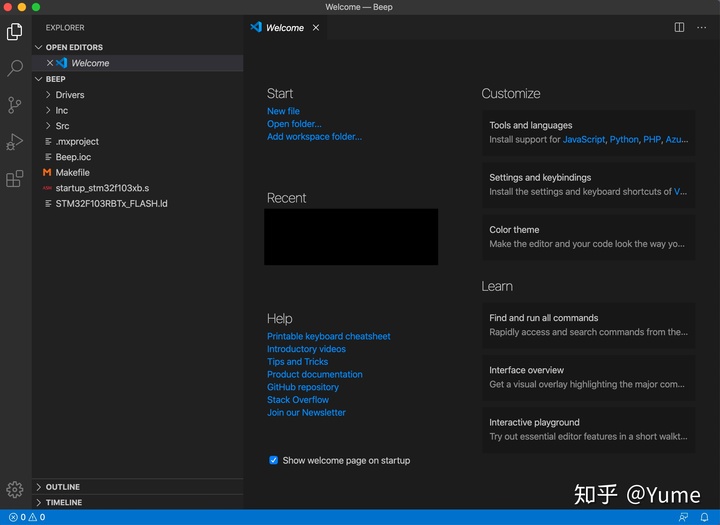Open the Extensions view

[15, 178]
